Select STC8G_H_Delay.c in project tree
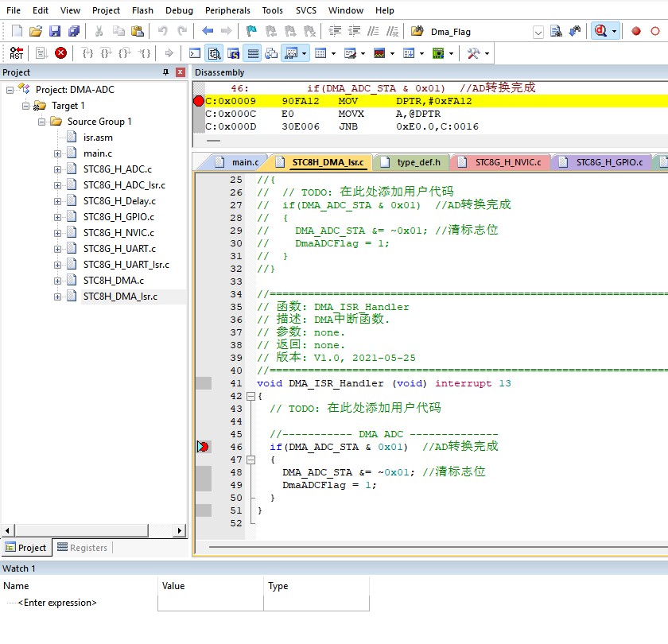The height and width of the screenshot is (644, 668). pos(119,201)
